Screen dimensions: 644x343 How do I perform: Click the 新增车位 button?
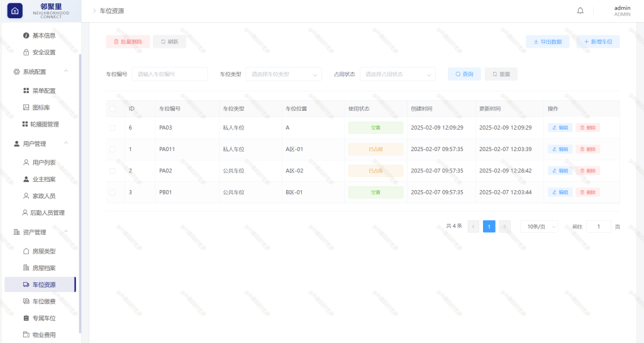click(x=598, y=42)
